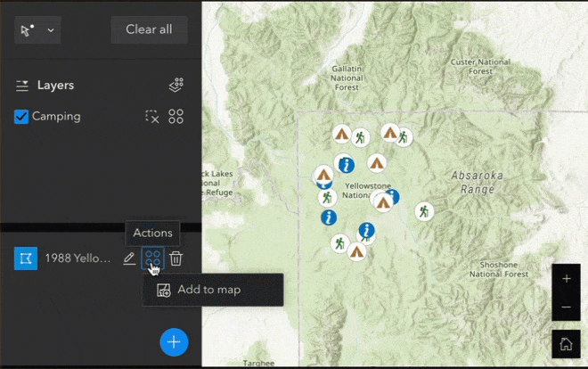The image size is (588, 369).
Task: Click hiker icon left of Yellowstone label
Action: coord(327,197)
